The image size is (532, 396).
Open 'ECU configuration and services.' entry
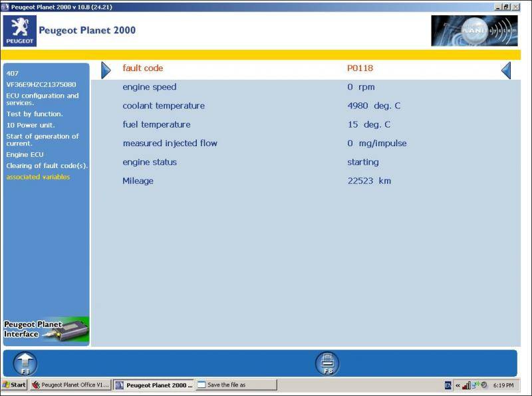[43, 99]
